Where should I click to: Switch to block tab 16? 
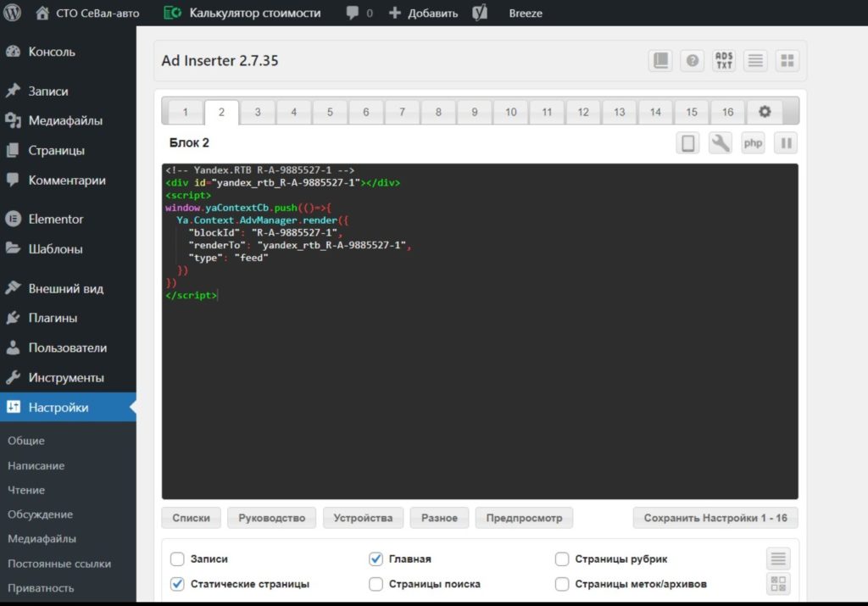pyautogui.click(x=728, y=113)
